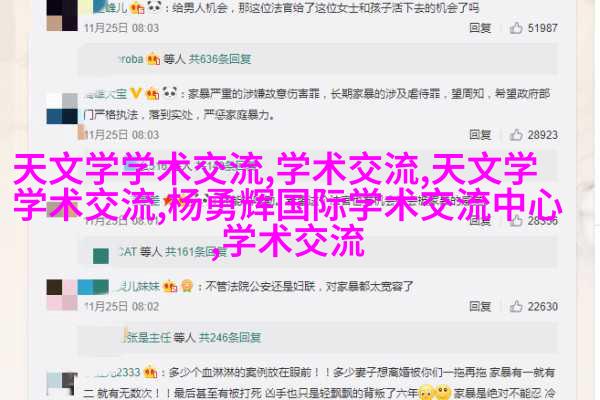Click 回复 beside the 28923 like count
The width and height of the screenshot is (600, 400).
(480, 135)
